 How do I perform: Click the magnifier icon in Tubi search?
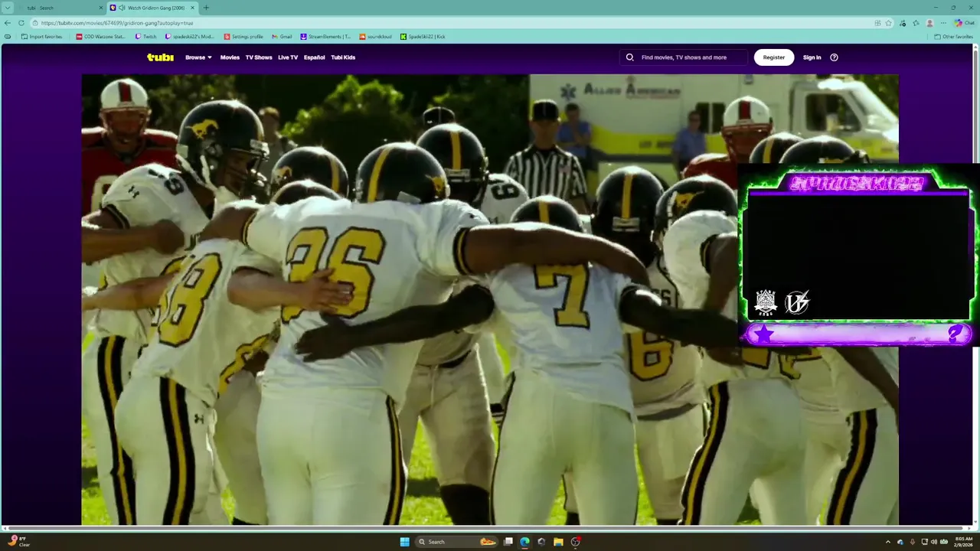pos(629,57)
